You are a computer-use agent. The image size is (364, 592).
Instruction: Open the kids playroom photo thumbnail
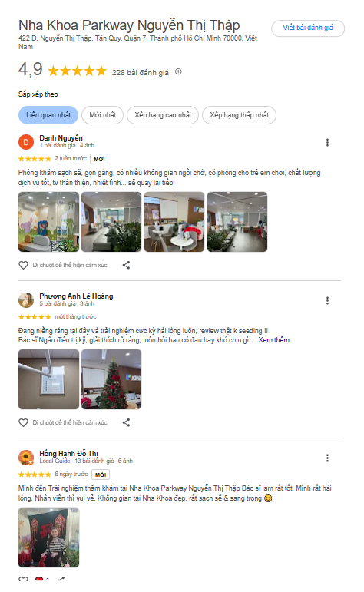click(48, 222)
